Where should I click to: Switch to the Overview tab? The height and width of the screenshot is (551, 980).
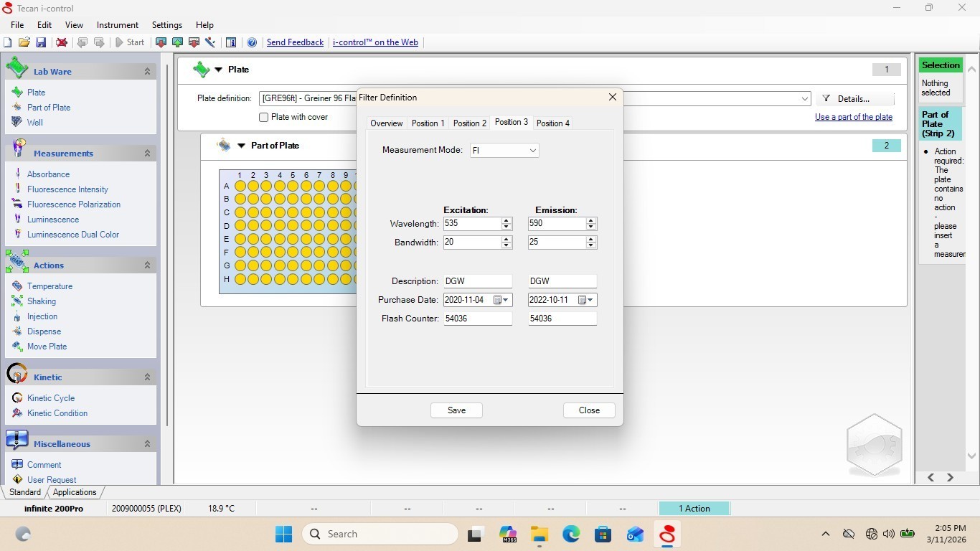(386, 123)
